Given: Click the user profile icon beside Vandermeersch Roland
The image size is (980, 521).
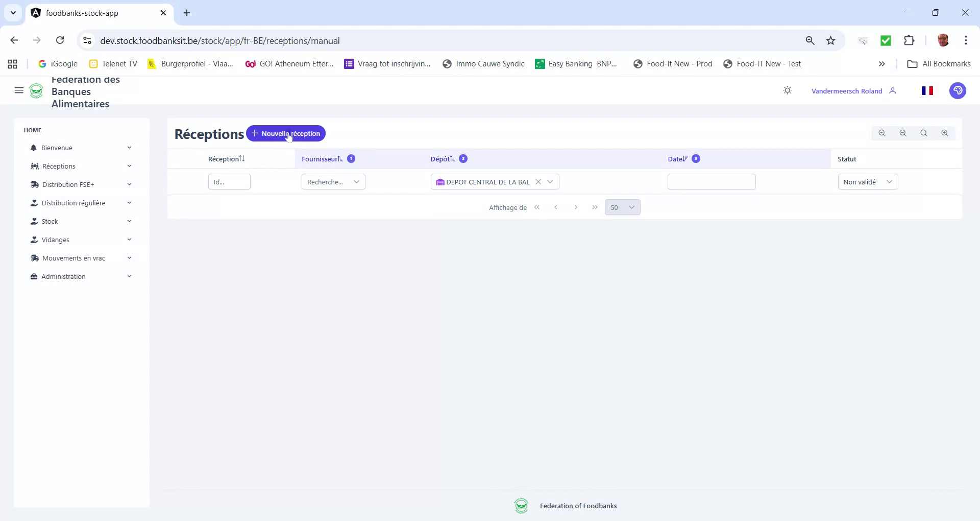Looking at the screenshot, I should tap(894, 90).
